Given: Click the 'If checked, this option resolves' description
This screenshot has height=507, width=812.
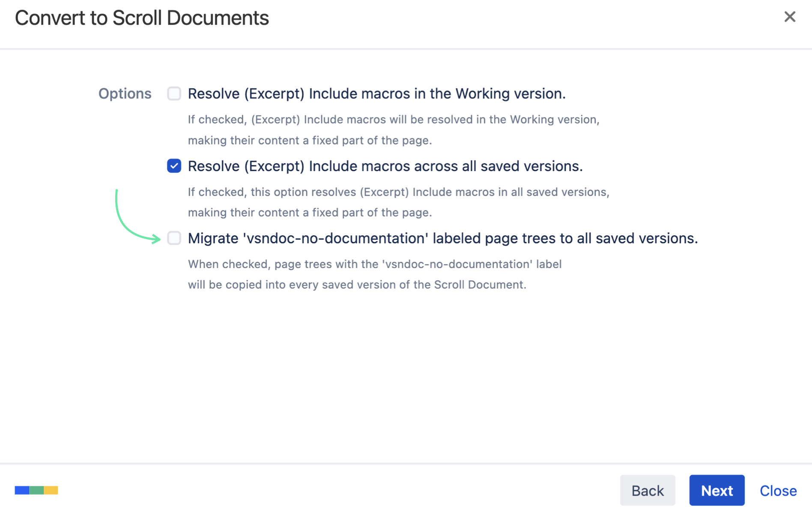Looking at the screenshot, I should pyautogui.click(x=398, y=192).
